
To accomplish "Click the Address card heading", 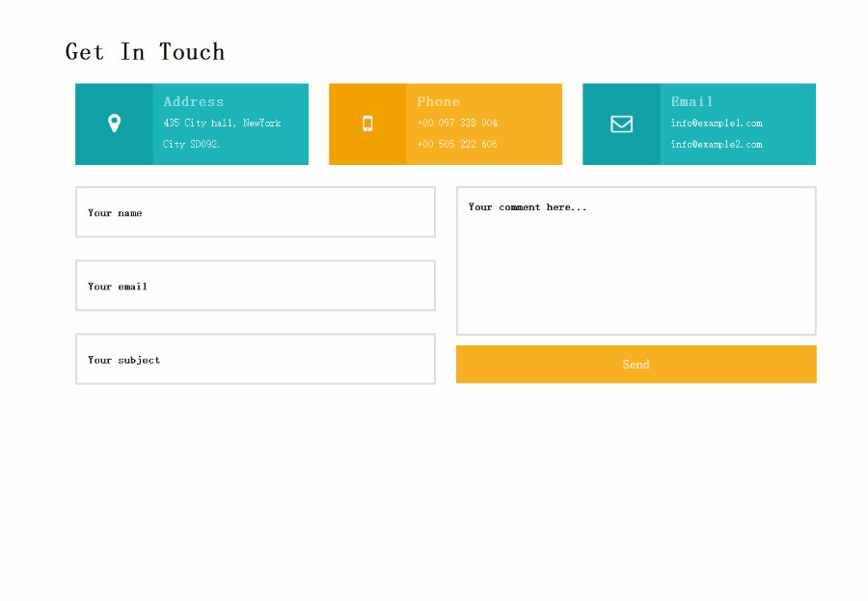I will (194, 102).
